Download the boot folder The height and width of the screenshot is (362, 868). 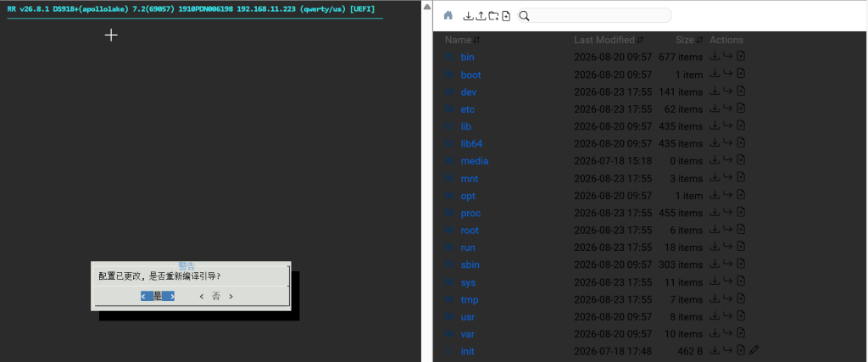coord(715,74)
